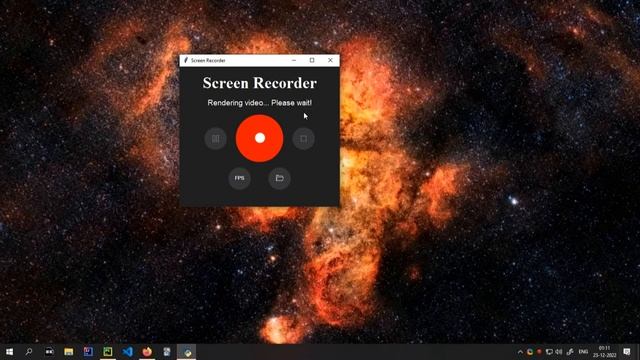Open the taskbar clock and date
This screenshot has height=360, width=640.
(604, 351)
